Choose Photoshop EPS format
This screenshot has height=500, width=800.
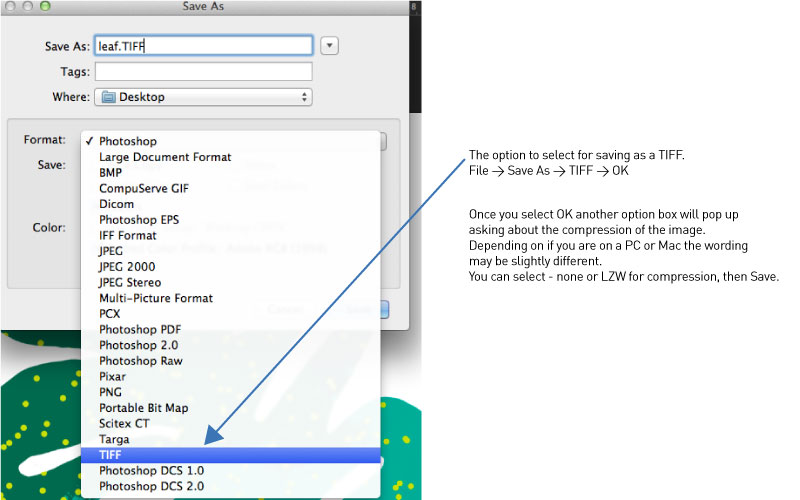[x=231, y=220]
